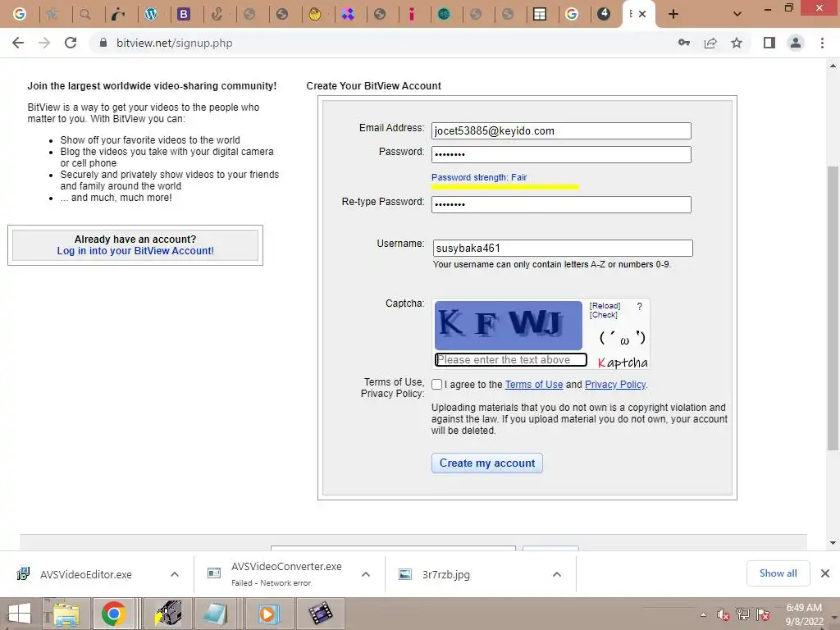Open the notepad app on taskbar

216,614
